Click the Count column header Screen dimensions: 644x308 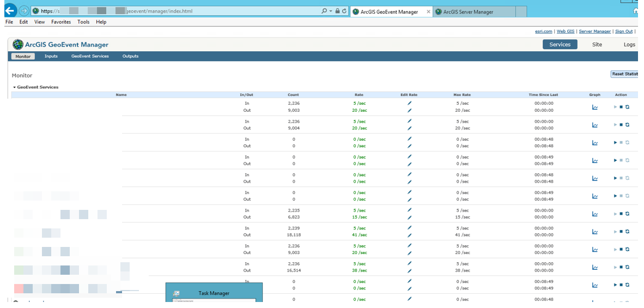(293, 95)
